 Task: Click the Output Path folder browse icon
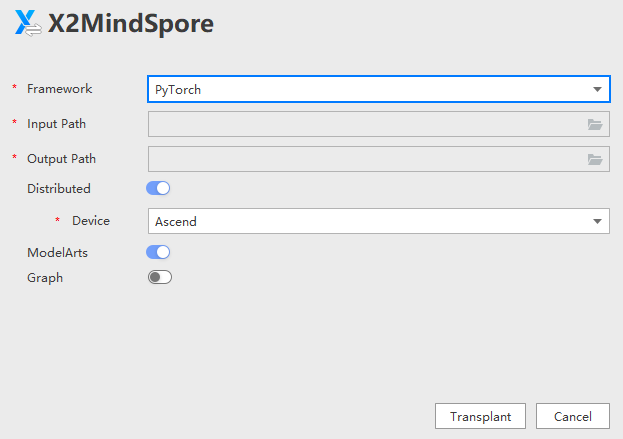[x=595, y=159]
